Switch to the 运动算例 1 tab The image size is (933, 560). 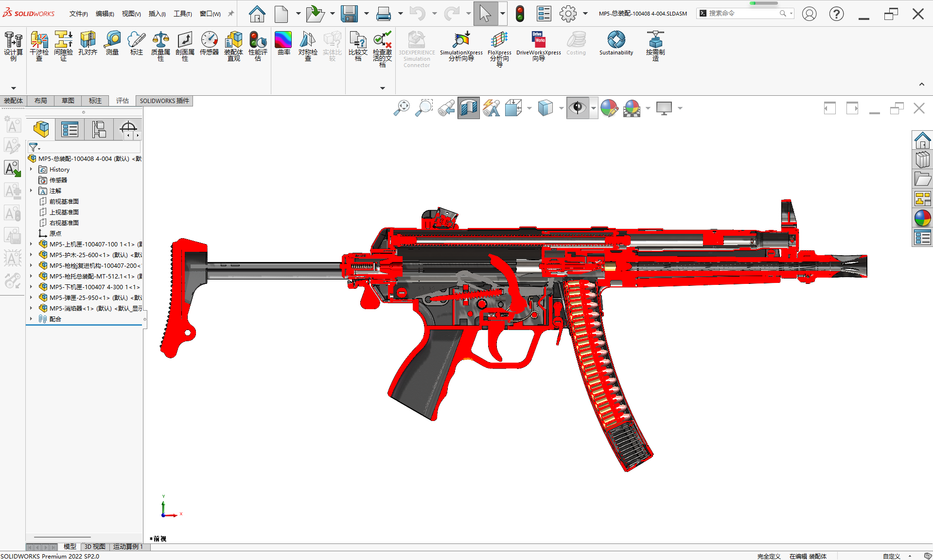click(x=128, y=547)
